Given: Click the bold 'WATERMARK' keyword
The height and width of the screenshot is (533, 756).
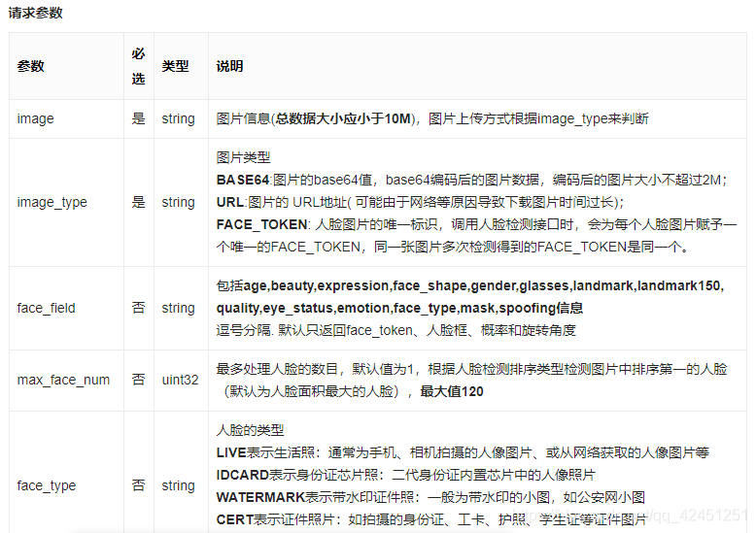Looking at the screenshot, I should point(260,497).
